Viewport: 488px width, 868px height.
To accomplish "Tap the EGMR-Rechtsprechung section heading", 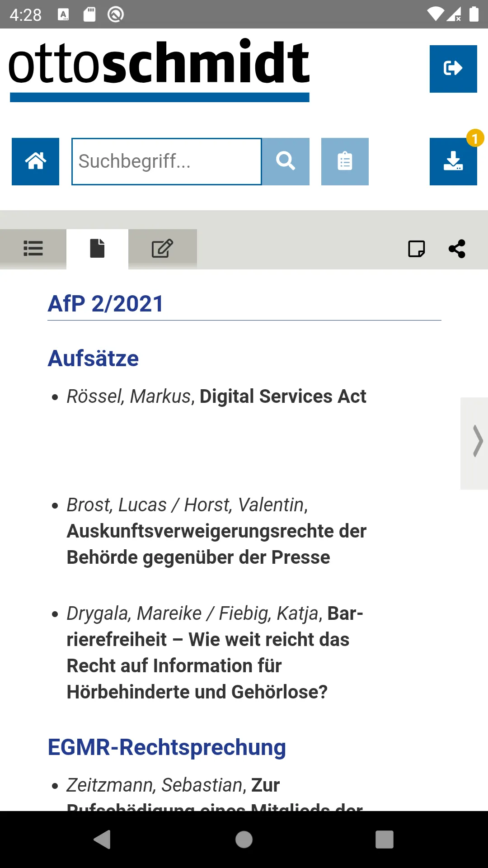I will click(x=167, y=747).
